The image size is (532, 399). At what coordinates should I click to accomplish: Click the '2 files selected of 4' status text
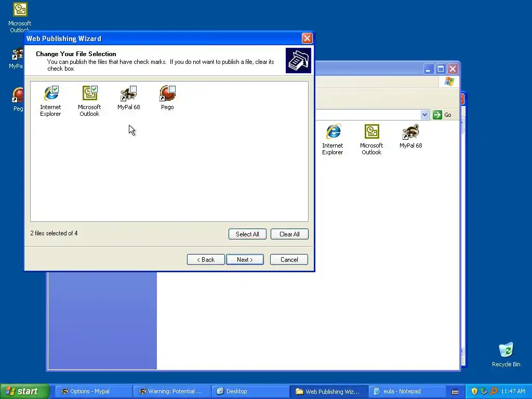coord(54,233)
